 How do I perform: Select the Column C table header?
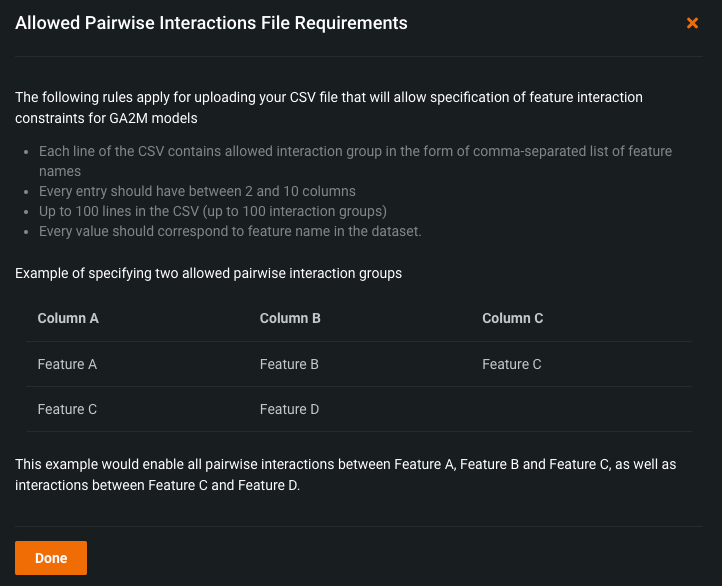coord(512,318)
